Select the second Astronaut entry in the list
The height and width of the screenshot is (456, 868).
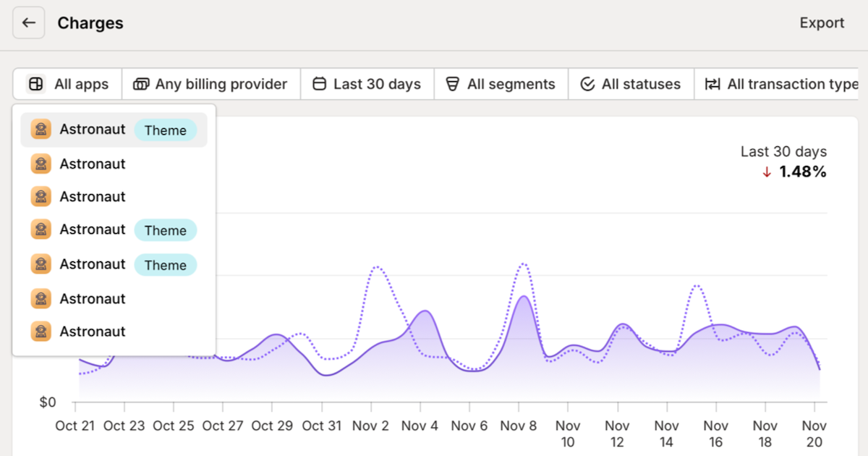[93, 164]
